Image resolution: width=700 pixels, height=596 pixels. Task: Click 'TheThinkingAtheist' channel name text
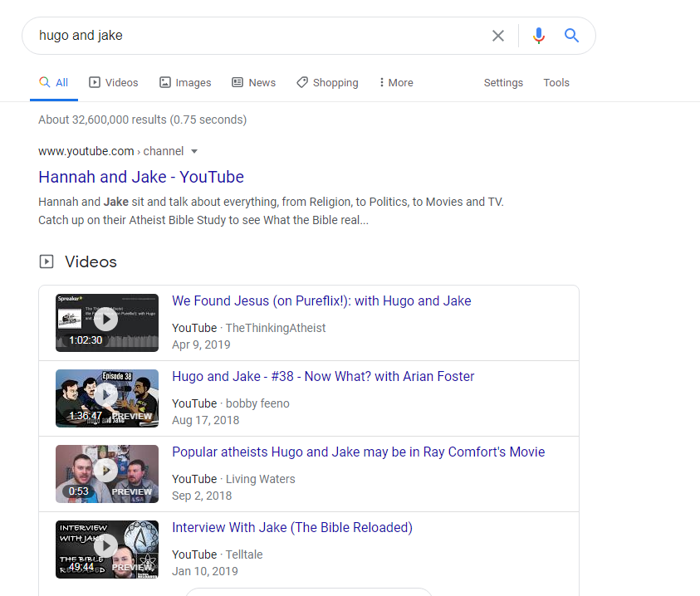click(276, 328)
